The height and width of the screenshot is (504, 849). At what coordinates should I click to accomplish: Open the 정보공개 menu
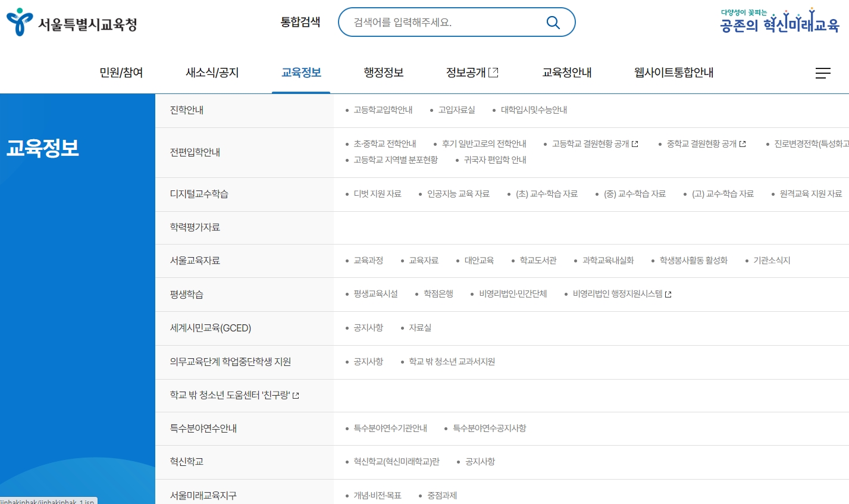pyautogui.click(x=466, y=73)
